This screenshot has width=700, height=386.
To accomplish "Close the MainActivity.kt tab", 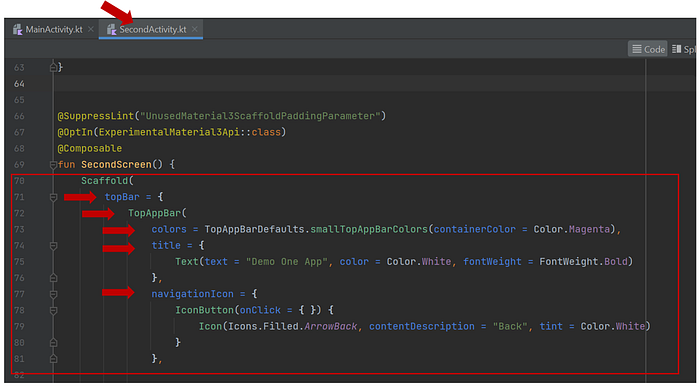I will [91, 29].
